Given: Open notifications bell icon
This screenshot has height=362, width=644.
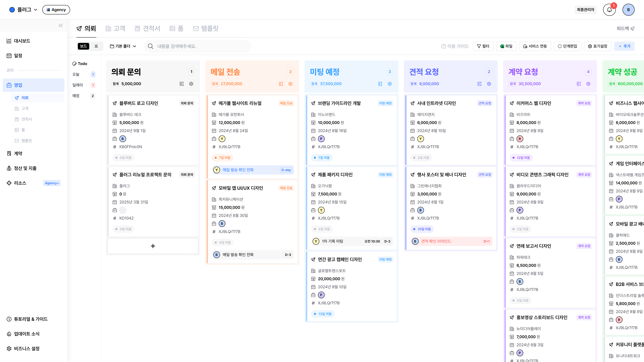Looking at the screenshot, I should pyautogui.click(x=609, y=10).
